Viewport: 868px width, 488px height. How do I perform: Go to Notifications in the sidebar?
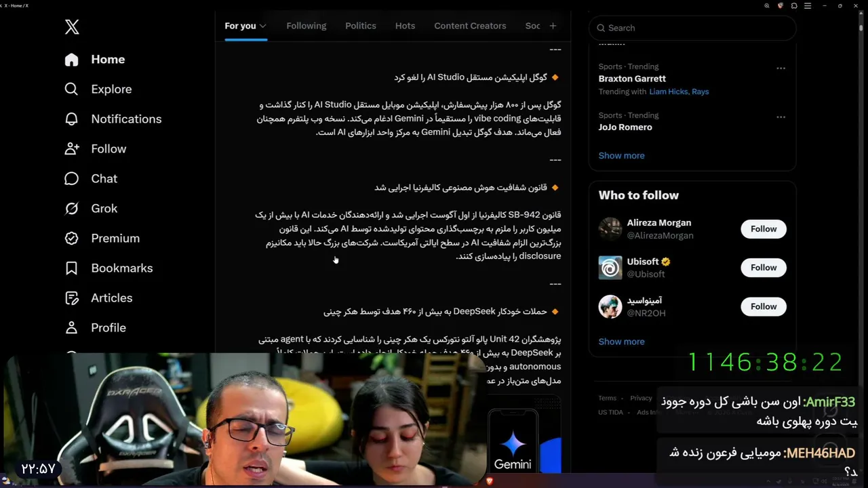[x=126, y=119]
